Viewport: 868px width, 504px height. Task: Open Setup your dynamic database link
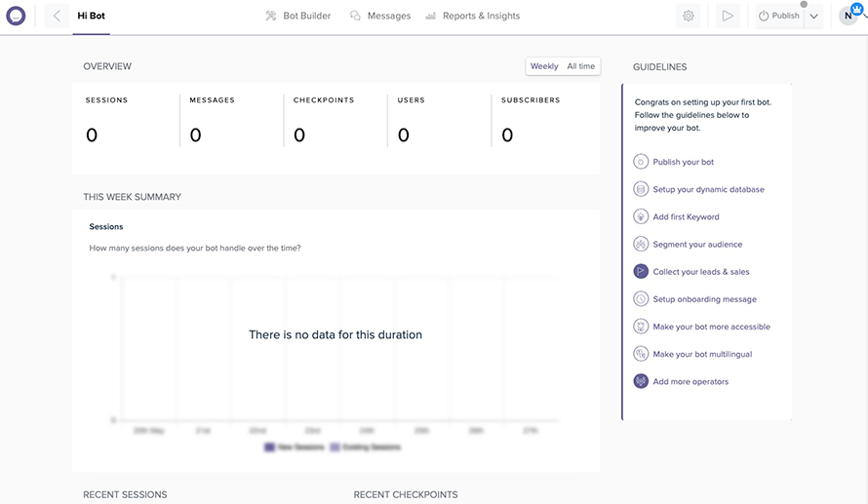coord(708,189)
